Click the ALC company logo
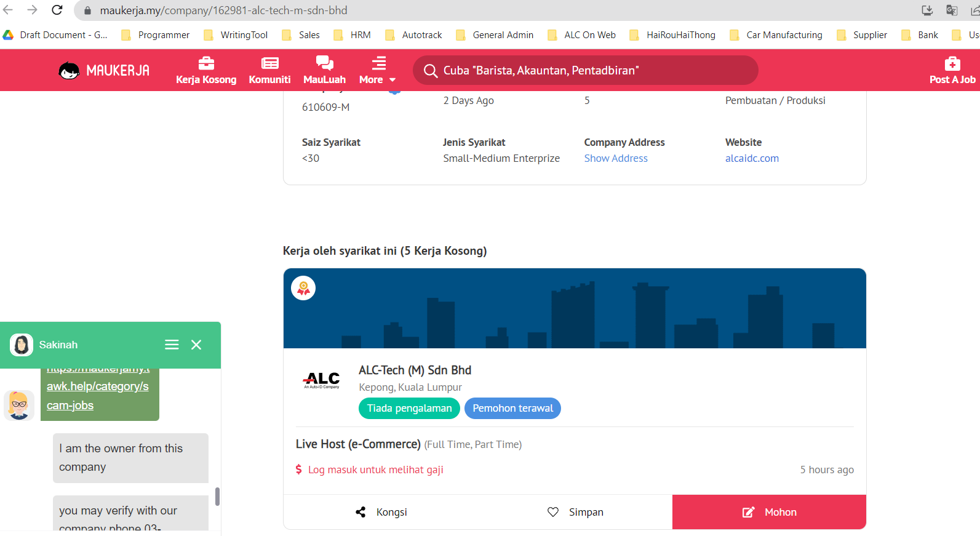Screen dimensions: 980x536 (322, 380)
